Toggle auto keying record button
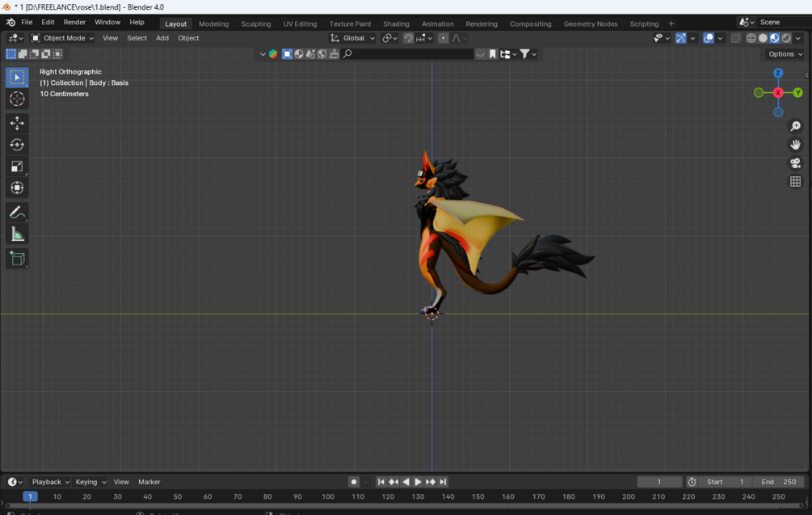This screenshot has height=515, width=812. point(354,482)
